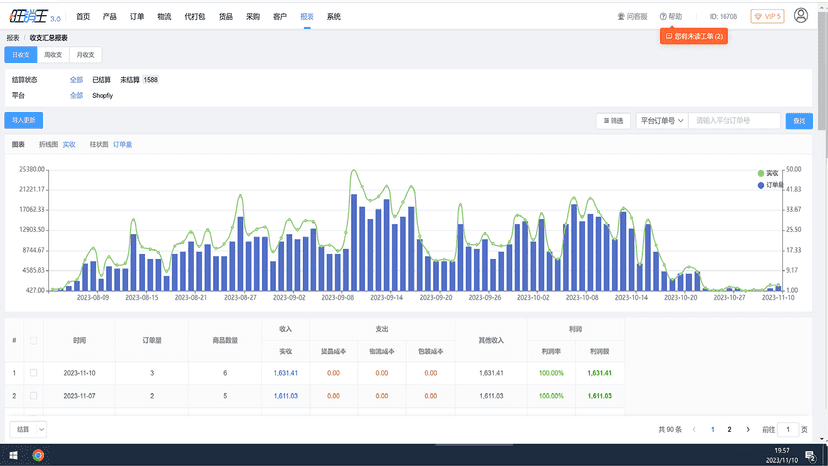Screen dimensions: 828x466
Task: Filter by 未结算 status
Action: coord(129,80)
